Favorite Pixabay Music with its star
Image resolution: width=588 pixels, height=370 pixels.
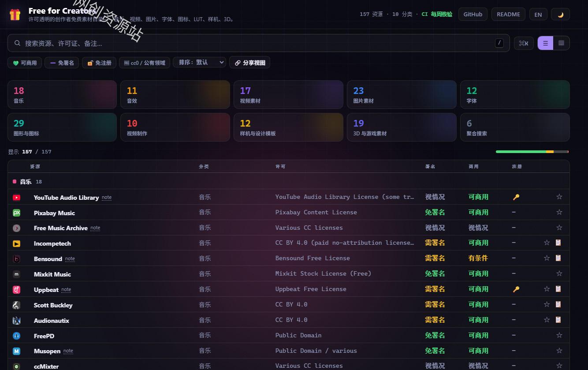coord(559,212)
